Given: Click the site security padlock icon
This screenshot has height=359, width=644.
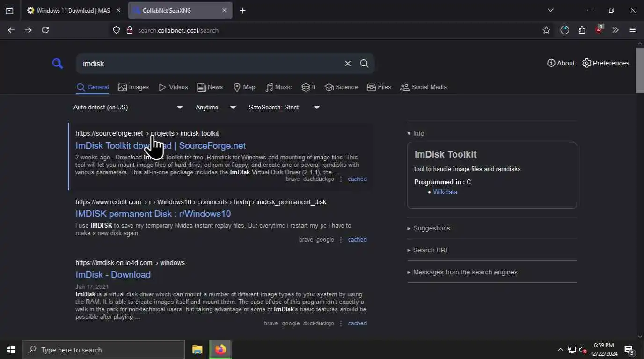Looking at the screenshot, I should pyautogui.click(x=130, y=30).
